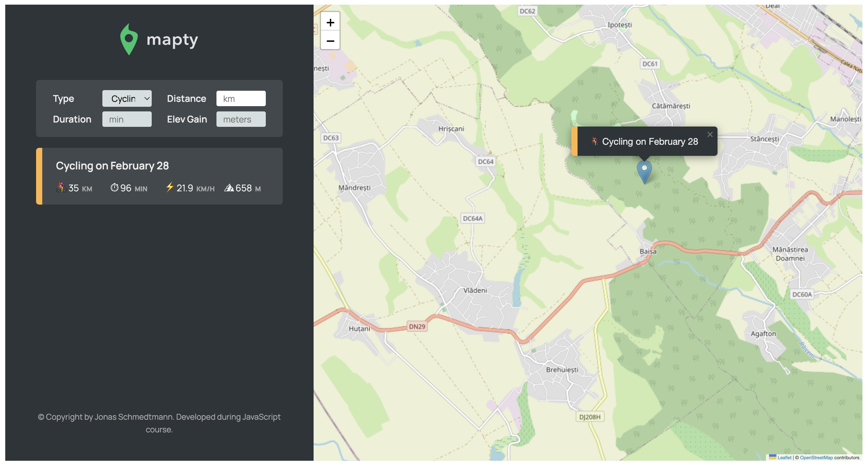The width and height of the screenshot is (868, 466).
Task: Close the Cycling on February 28 popup
Action: click(710, 135)
